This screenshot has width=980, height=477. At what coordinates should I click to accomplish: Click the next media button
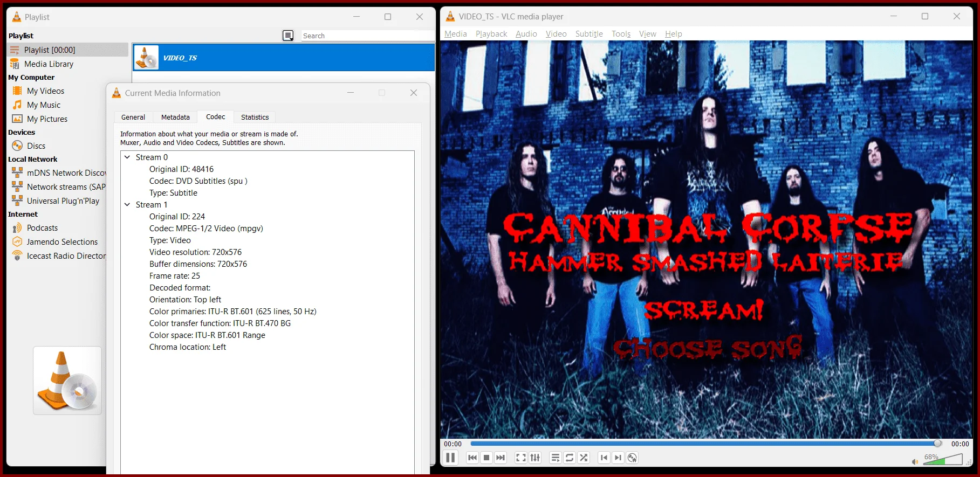coord(501,458)
